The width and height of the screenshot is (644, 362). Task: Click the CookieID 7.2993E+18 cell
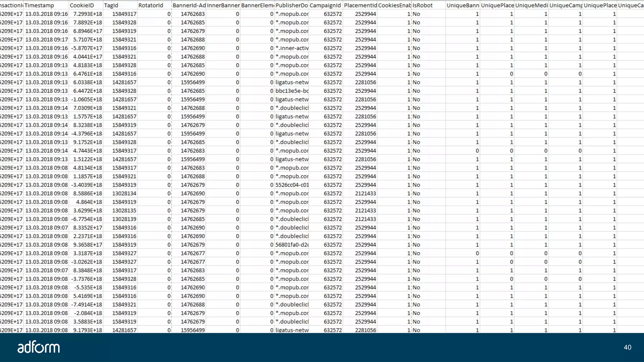[x=87, y=14]
